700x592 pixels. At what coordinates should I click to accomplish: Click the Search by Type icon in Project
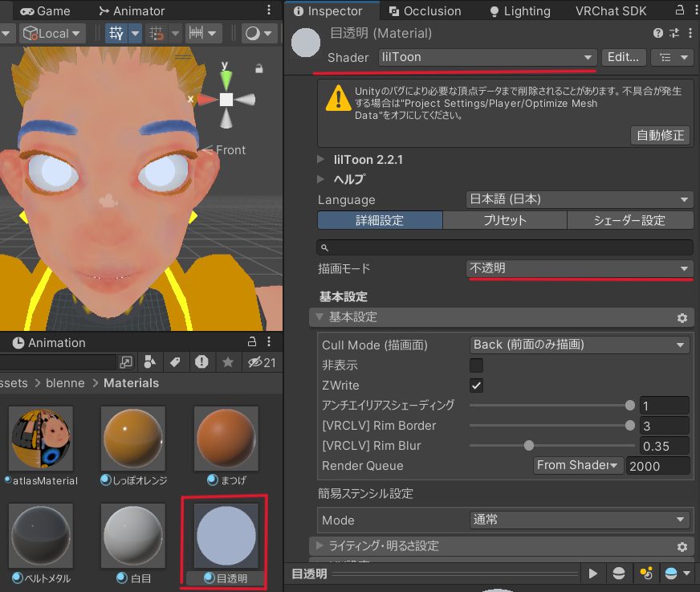point(150,362)
